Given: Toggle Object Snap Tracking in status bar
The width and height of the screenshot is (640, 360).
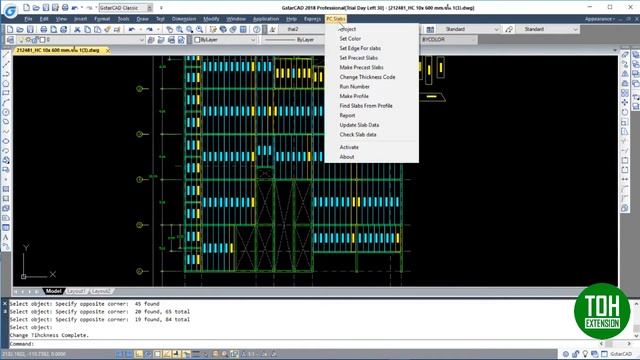Looking at the screenshot, I should pos(167,354).
